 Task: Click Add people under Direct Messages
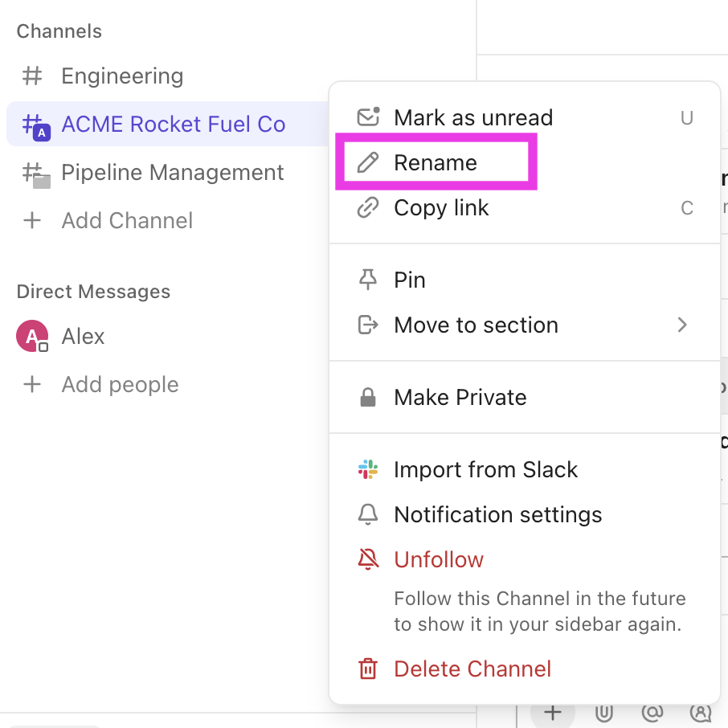coord(120,385)
